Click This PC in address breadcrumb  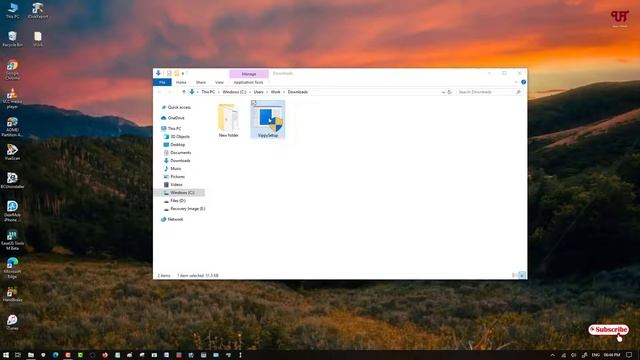pyautogui.click(x=208, y=92)
